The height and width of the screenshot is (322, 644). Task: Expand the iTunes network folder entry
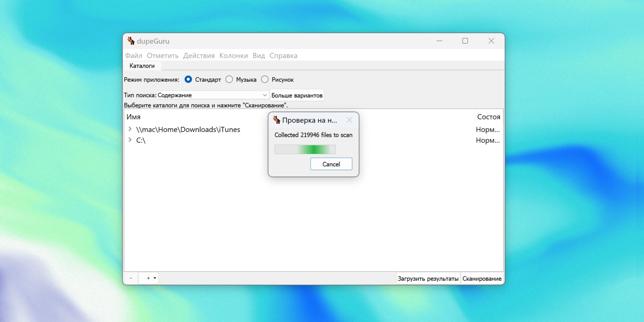pos(130,129)
